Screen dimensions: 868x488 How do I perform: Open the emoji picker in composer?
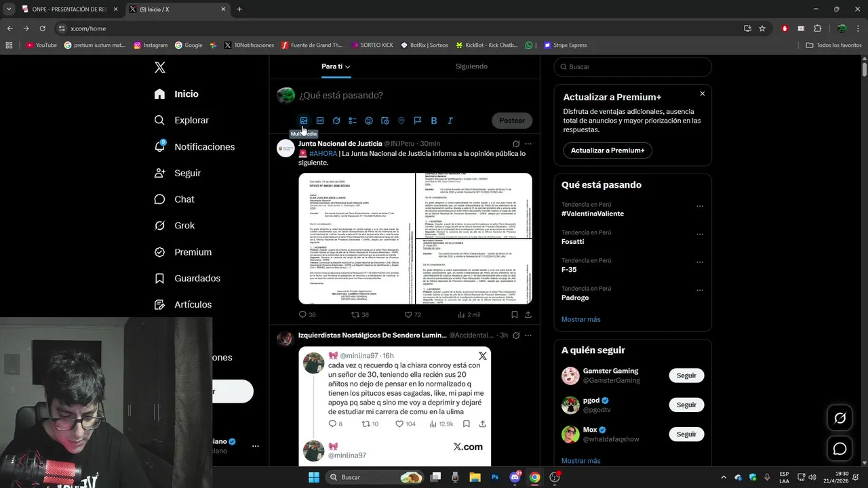coord(369,121)
